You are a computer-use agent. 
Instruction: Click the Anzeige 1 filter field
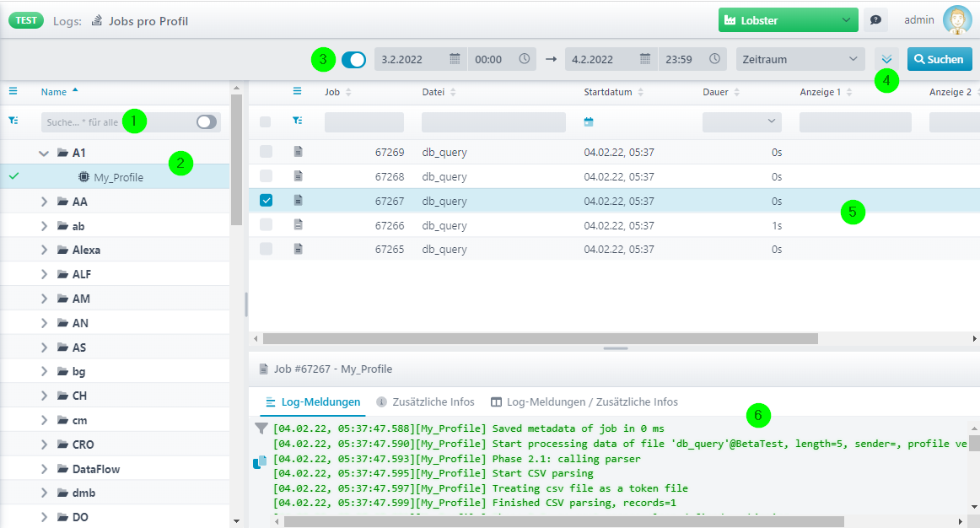855,121
